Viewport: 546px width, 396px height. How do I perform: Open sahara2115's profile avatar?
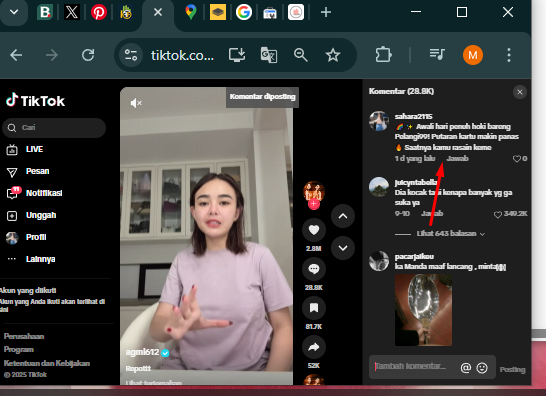click(x=379, y=121)
